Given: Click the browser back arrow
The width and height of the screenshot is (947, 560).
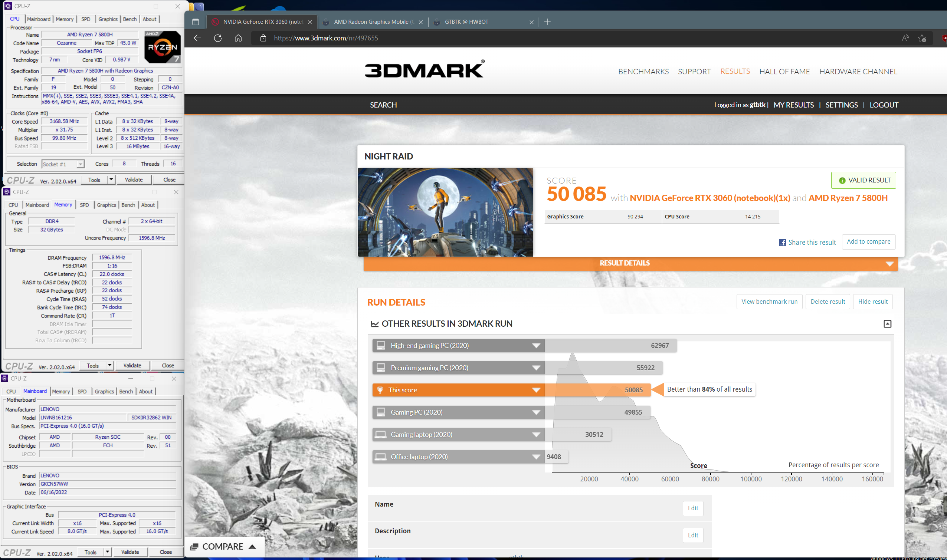Looking at the screenshot, I should (197, 38).
